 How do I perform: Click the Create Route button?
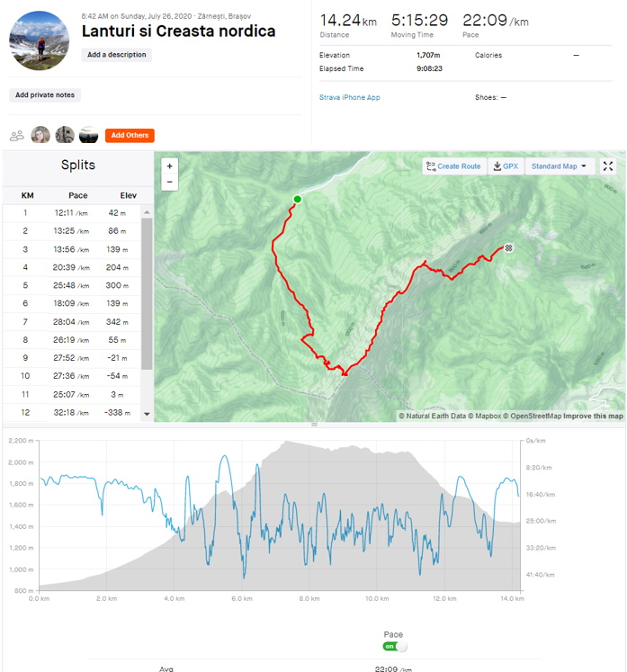coord(454,166)
